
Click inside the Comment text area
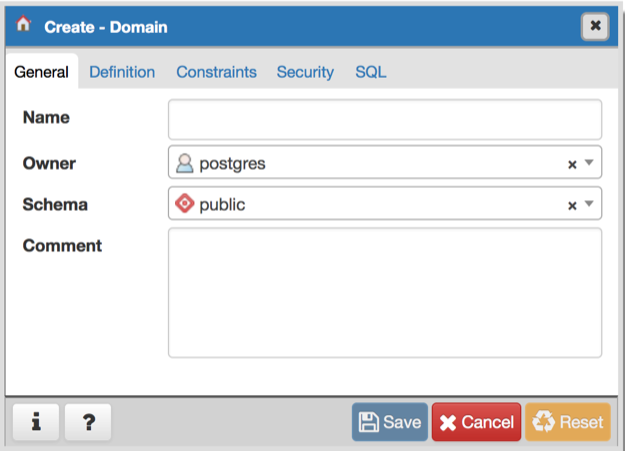pos(384,292)
